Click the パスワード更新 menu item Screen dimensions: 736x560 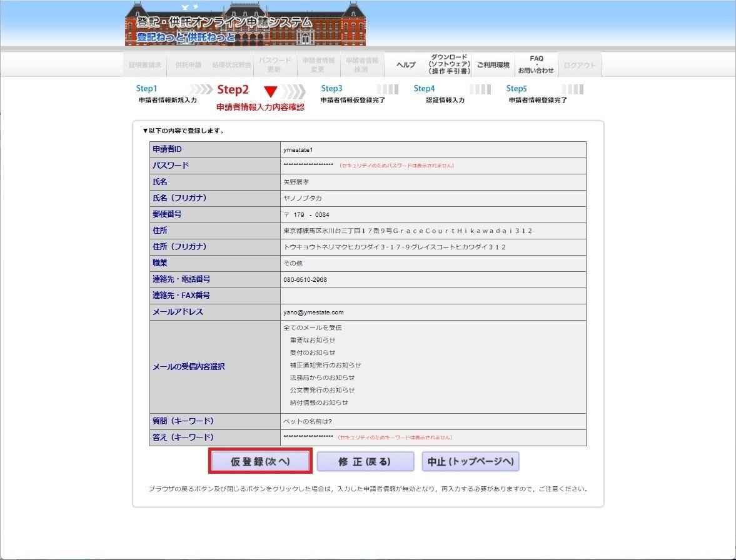pos(275,65)
